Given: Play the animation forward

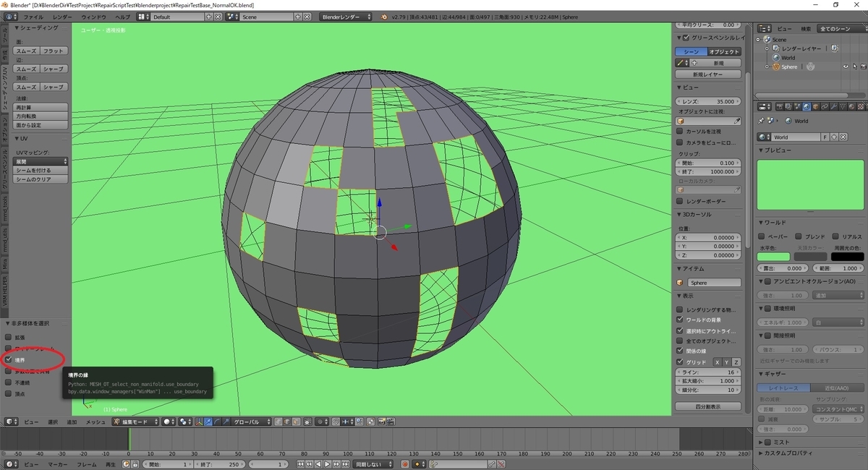Looking at the screenshot, I should [x=327, y=464].
